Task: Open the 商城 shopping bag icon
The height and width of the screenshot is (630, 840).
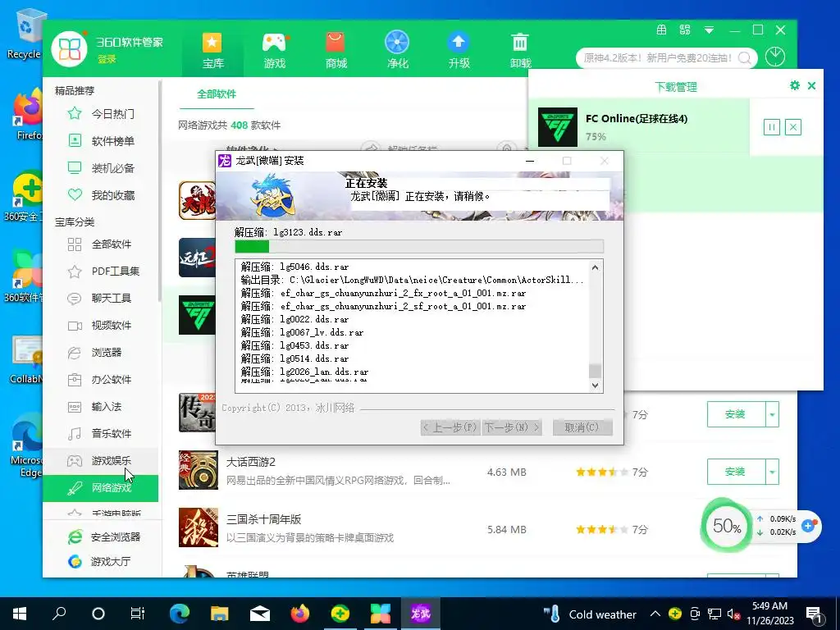Action: click(x=336, y=51)
